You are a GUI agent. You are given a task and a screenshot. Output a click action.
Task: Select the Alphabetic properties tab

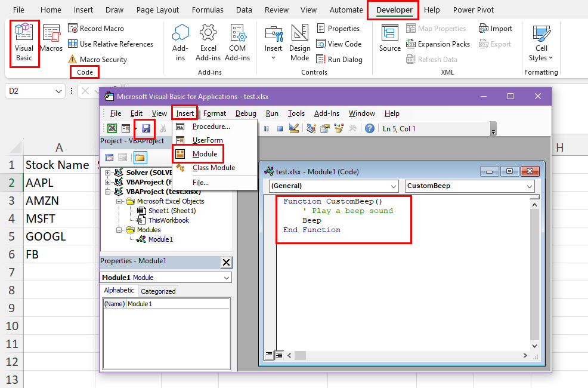coord(119,291)
